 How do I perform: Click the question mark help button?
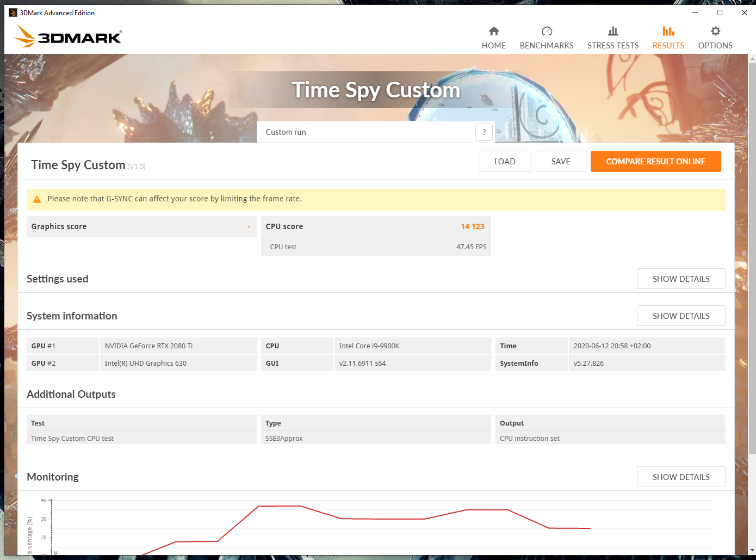pos(484,132)
